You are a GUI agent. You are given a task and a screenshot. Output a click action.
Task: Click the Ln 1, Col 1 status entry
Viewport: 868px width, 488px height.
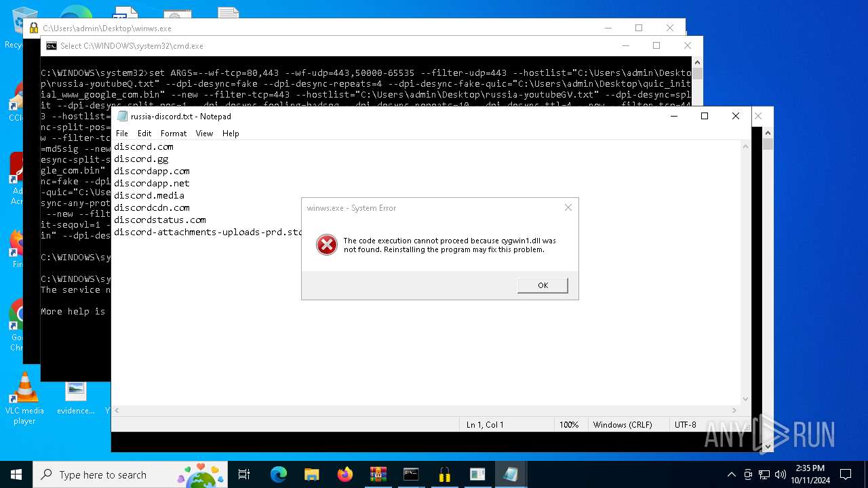click(x=485, y=425)
